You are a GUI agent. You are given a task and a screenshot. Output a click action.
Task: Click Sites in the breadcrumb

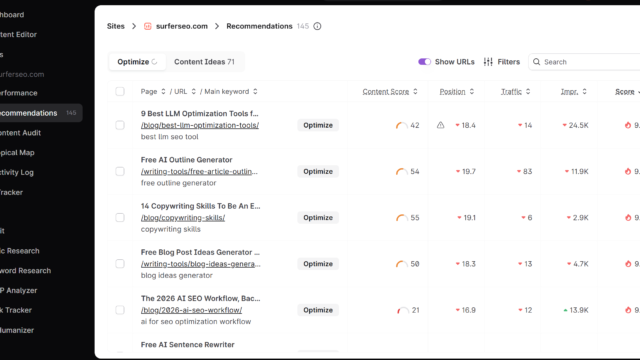(116, 26)
